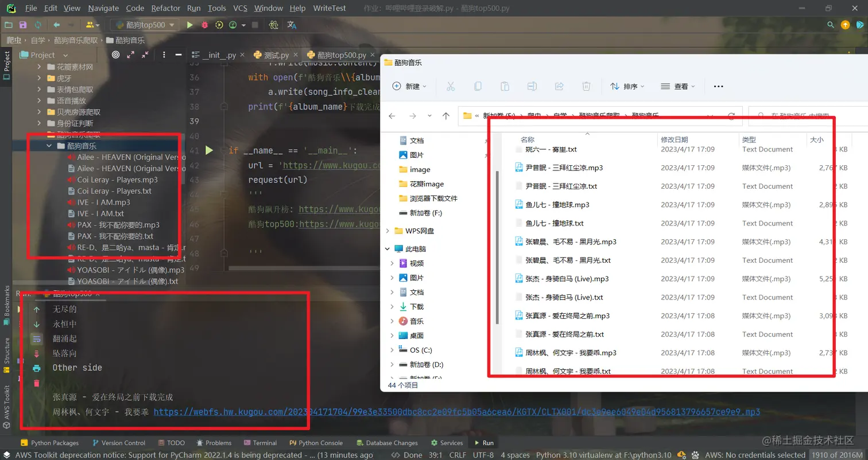This screenshot has height=460, width=868.
Task: Click the profiler run icon in the toolbar
Action: coord(233,25)
